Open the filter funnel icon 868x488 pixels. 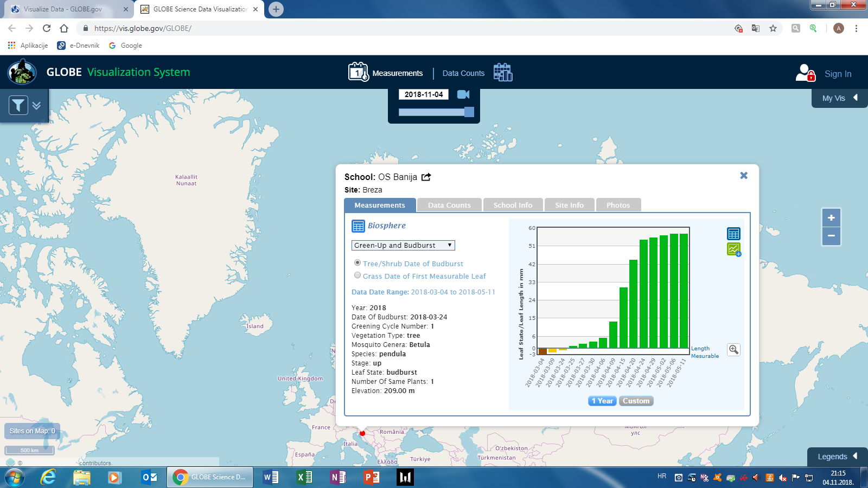(x=18, y=105)
